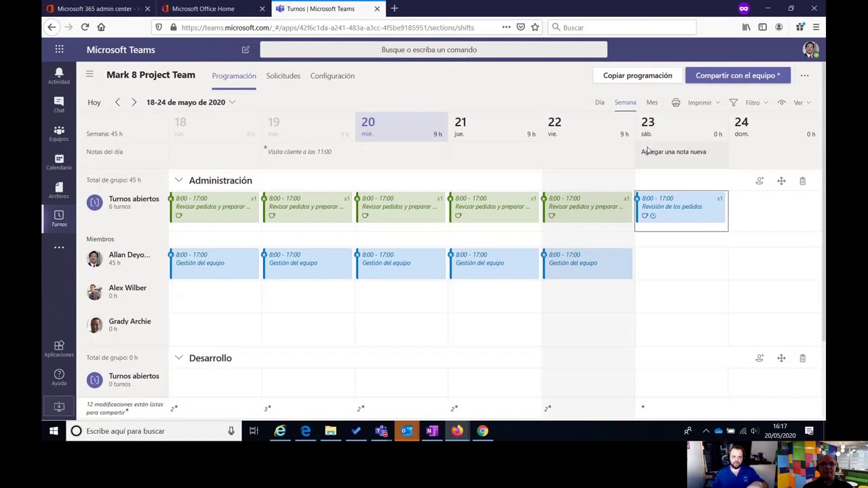Viewport: 868px width, 488px height.
Task: Open the Actividad bell in sidebar
Action: tap(59, 76)
